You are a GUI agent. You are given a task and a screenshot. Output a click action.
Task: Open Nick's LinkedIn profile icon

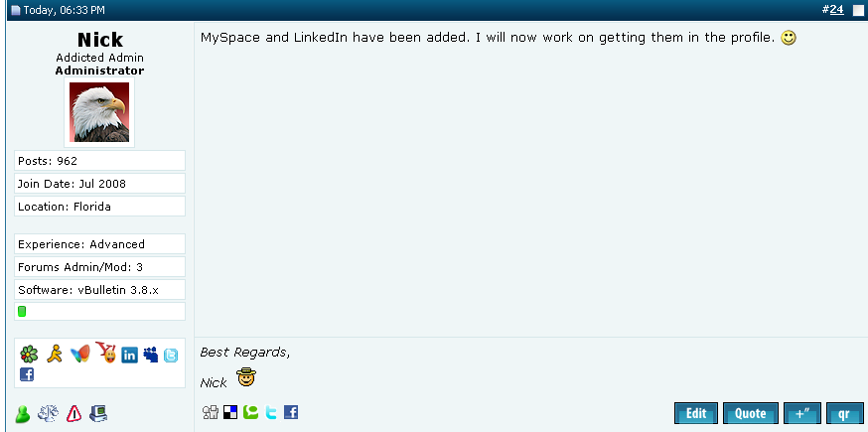[129, 355]
